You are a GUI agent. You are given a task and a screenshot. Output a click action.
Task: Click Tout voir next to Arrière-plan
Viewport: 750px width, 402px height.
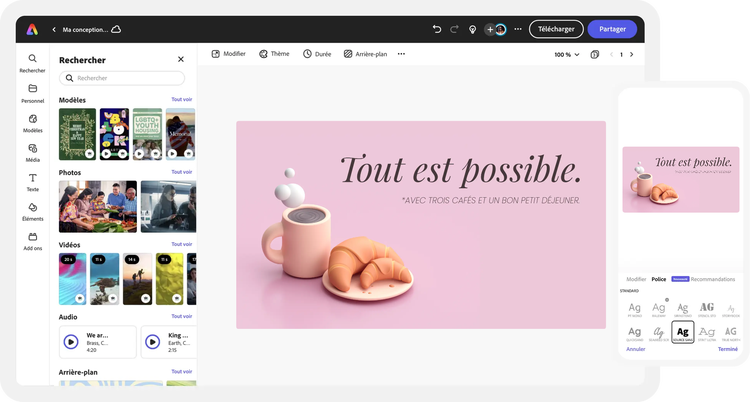(182, 371)
